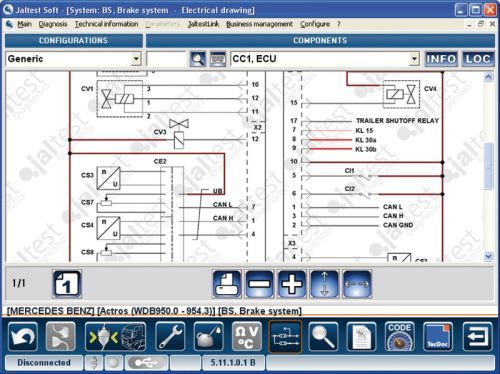This screenshot has width=500, height=374.
Task: Open the CODE gauge icon
Action: 399,336
